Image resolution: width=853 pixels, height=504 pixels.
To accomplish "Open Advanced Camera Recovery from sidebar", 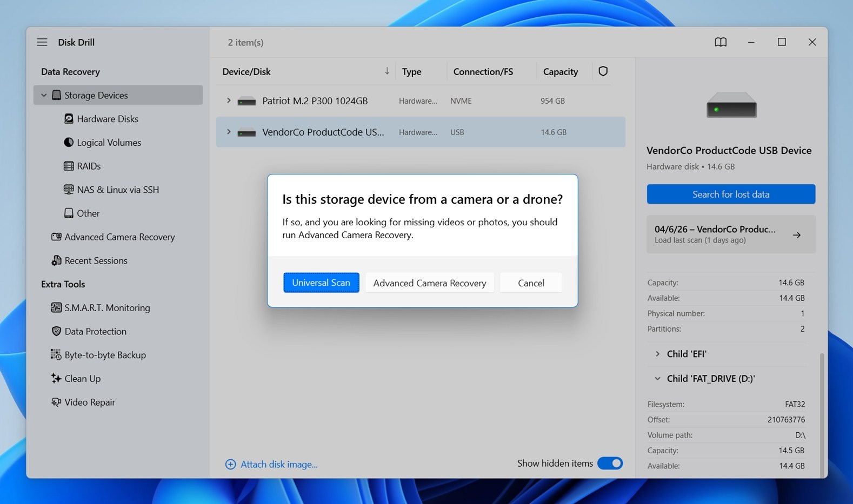I will pyautogui.click(x=119, y=237).
